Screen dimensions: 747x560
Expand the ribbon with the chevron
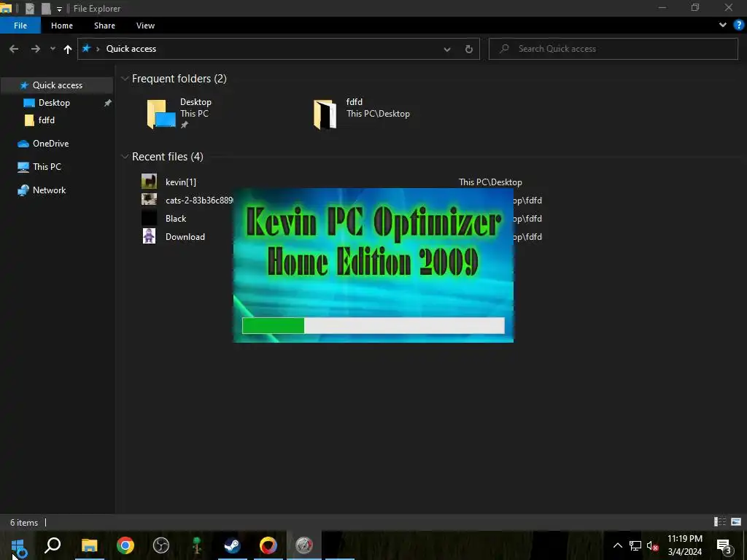point(723,25)
